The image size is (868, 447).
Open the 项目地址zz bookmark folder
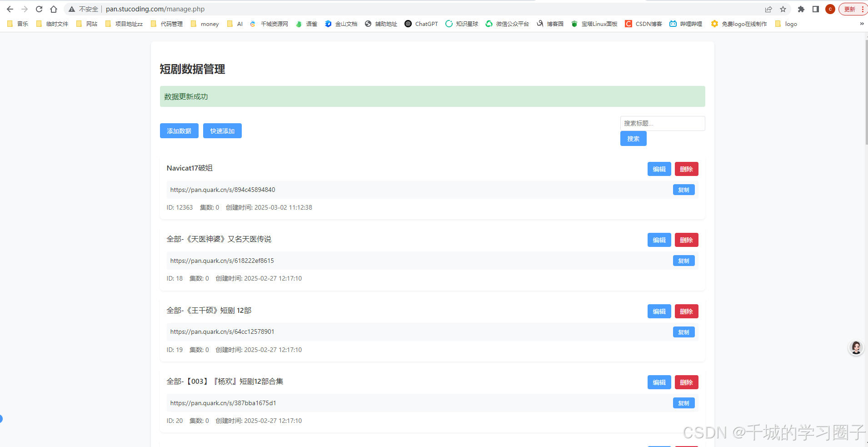coord(124,24)
